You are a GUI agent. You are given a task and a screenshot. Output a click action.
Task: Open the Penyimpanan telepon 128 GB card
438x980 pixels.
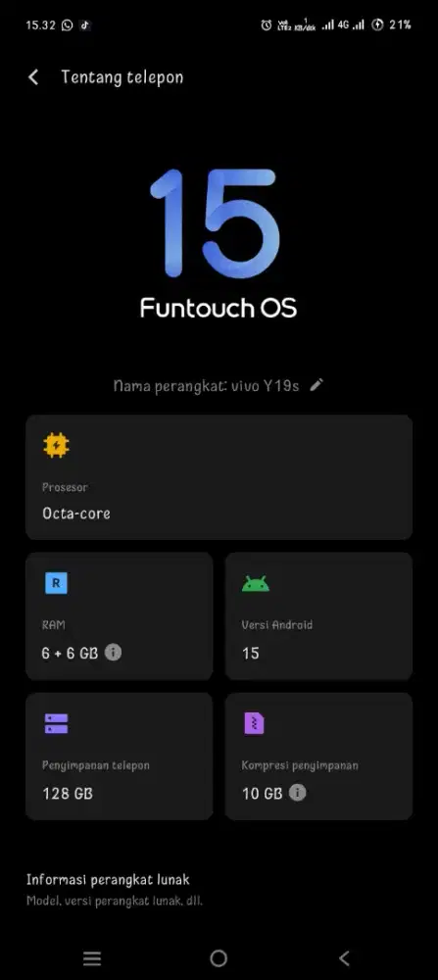point(120,757)
